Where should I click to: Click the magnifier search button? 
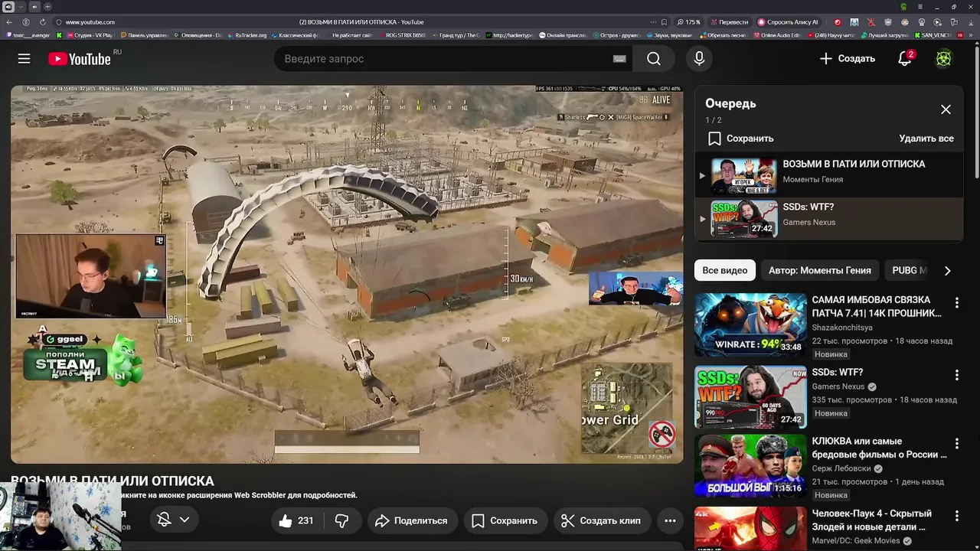653,59
